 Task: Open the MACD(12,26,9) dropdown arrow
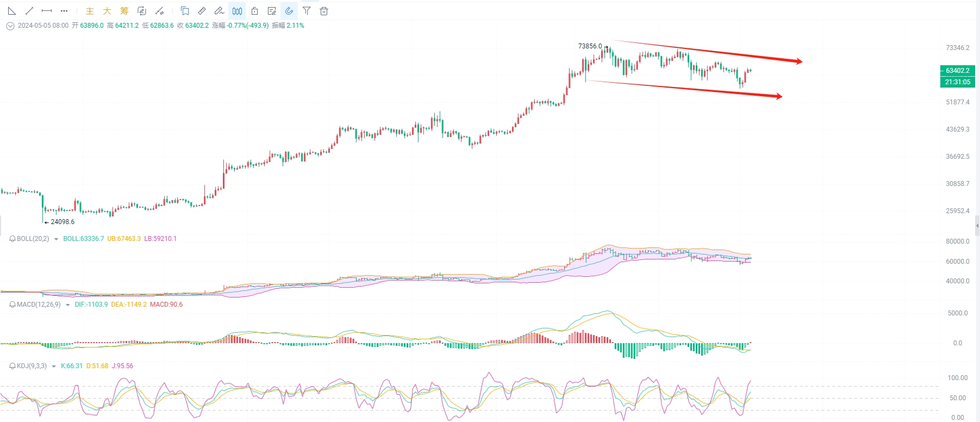click(68, 305)
